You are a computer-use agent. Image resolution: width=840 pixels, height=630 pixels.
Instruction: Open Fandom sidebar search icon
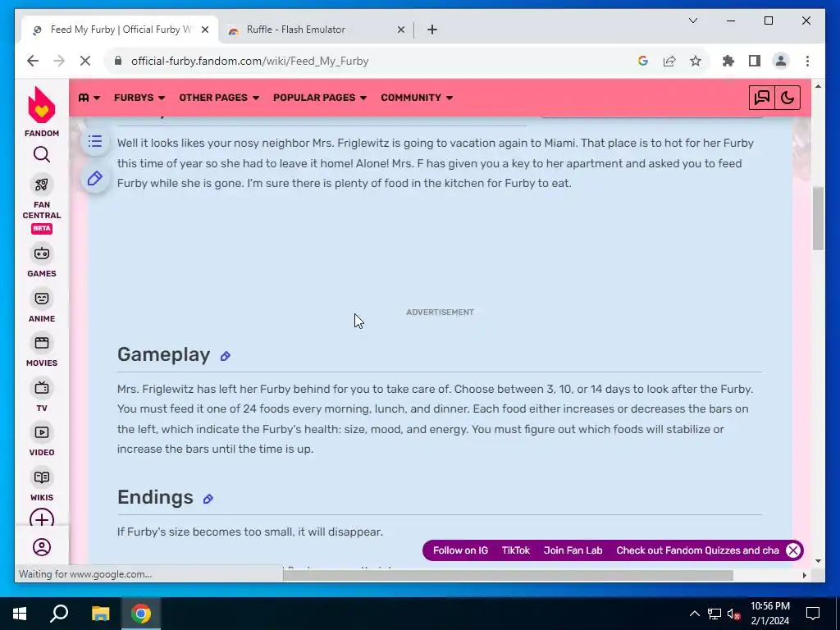[41, 155]
